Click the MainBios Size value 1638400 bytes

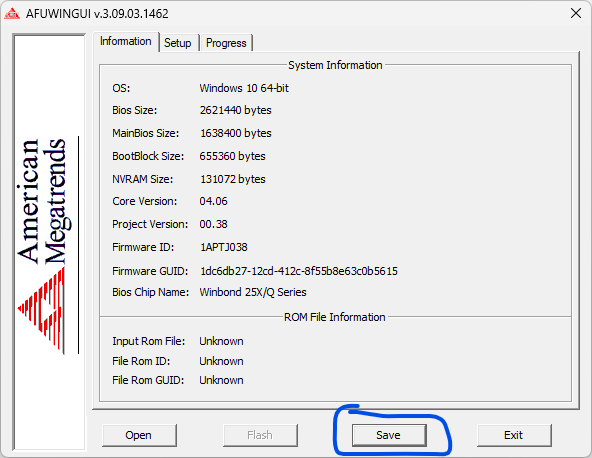pos(236,133)
